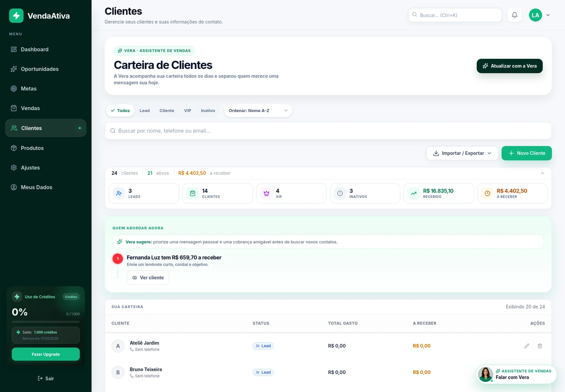Screen dimensions: 565x392
Task: Click the edit pencil for Ateliê Jardim
Action: (527, 346)
